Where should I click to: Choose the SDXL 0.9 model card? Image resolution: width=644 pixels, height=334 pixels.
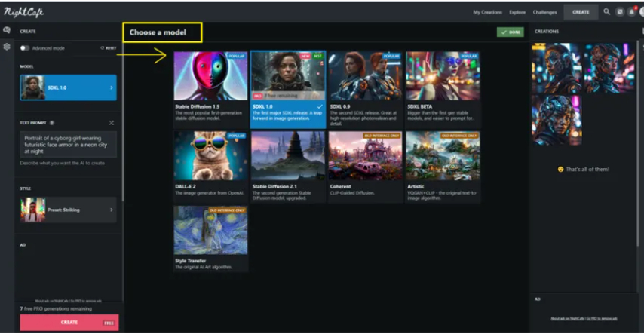pyautogui.click(x=365, y=89)
